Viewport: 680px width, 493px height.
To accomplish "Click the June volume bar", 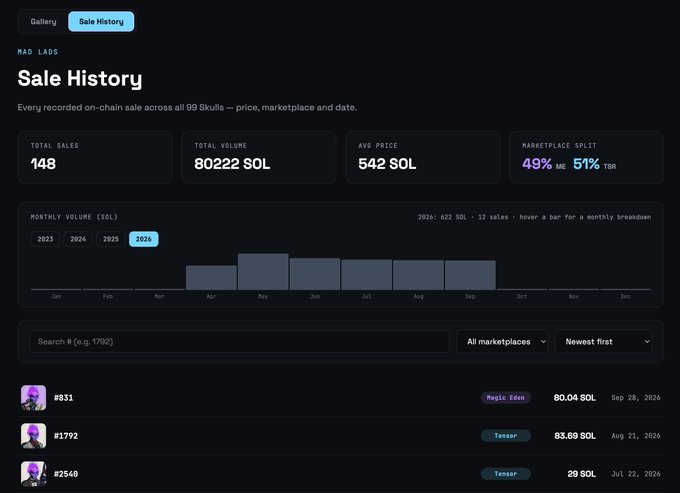I will 315,274.
